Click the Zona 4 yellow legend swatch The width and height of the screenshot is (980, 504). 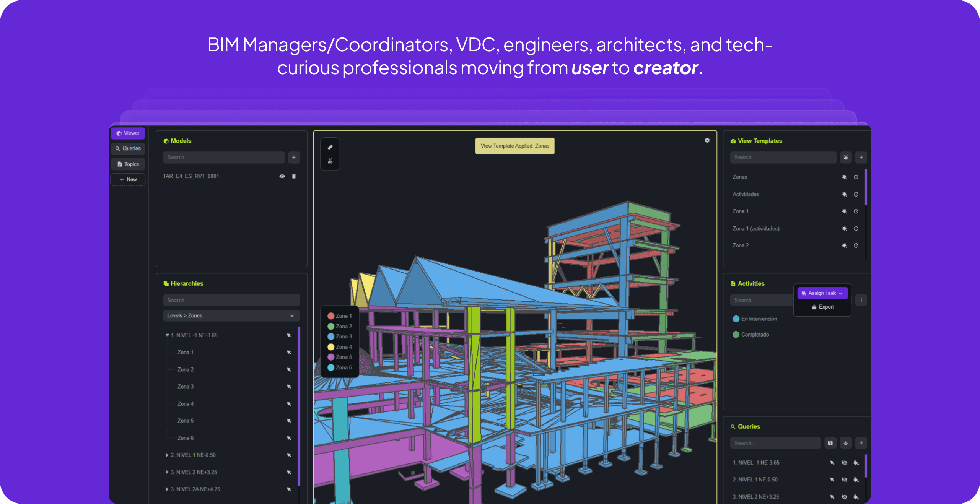331,347
